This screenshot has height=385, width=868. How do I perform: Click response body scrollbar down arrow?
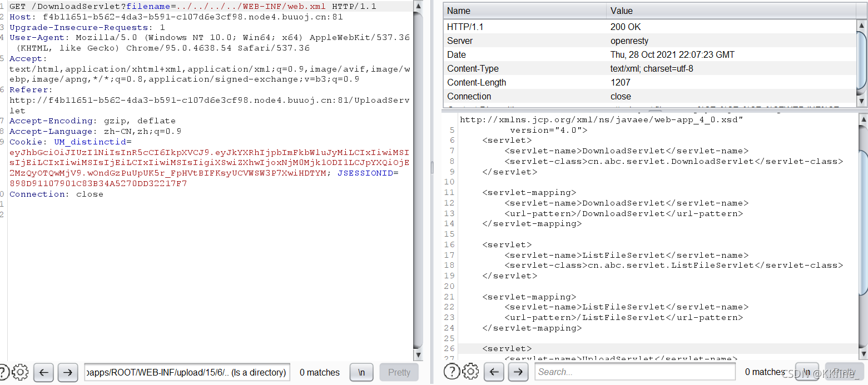click(x=862, y=353)
